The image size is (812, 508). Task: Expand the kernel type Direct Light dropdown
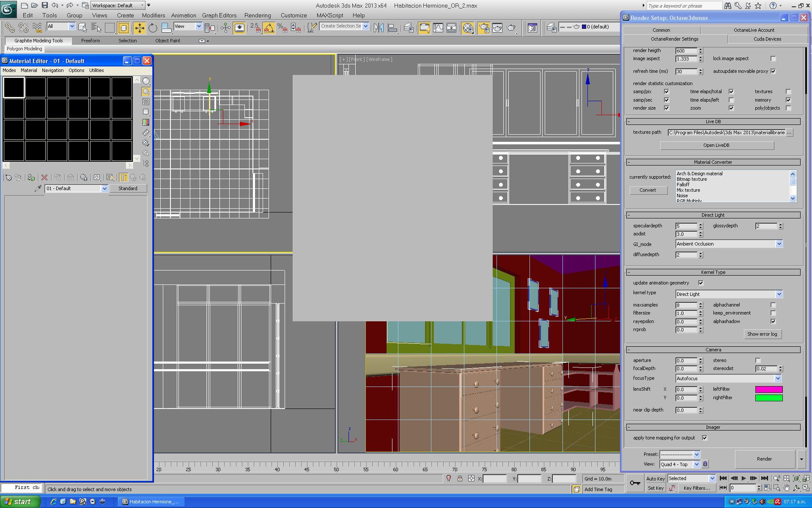pos(779,294)
